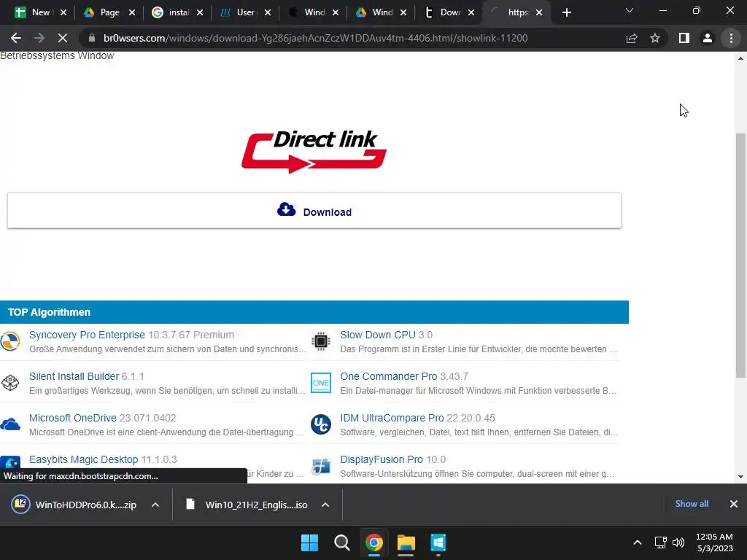This screenshot has width=747, height=560.
Task: Click the share page icon in address bar
Action: (632, 38)
